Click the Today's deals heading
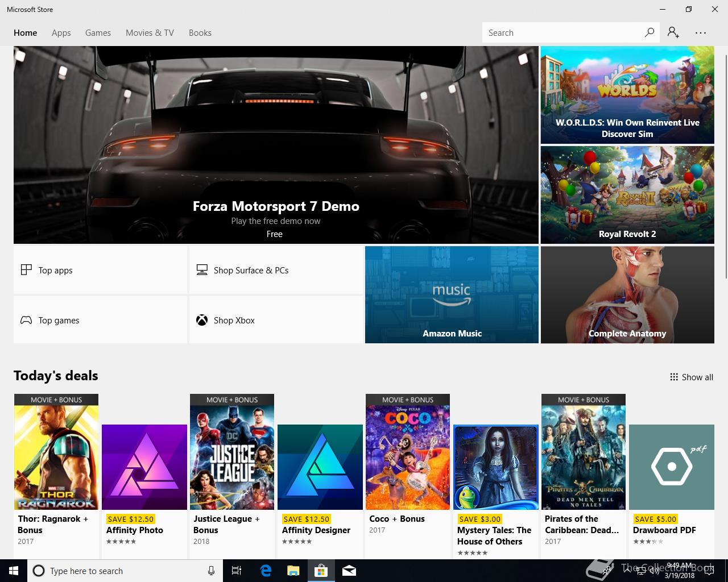The image size is (728, 582). (56, 376)
